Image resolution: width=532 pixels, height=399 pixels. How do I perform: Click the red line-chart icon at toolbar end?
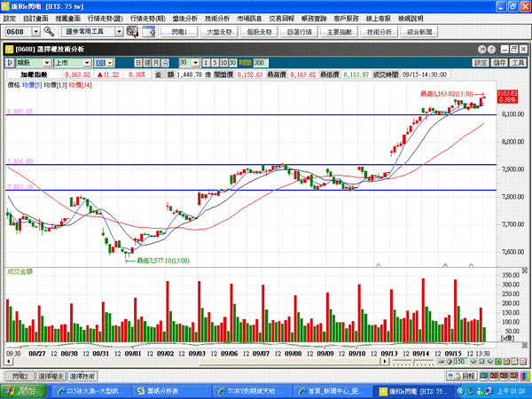(523, 362)
